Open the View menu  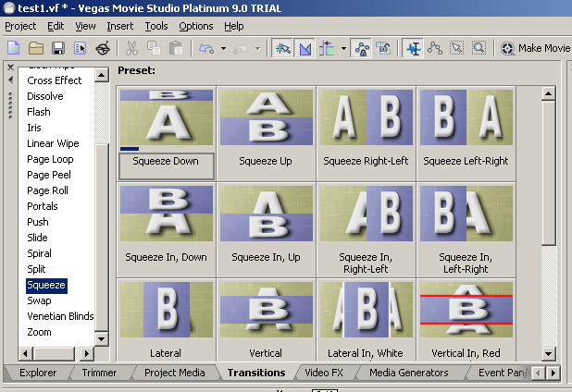(85, 26)
